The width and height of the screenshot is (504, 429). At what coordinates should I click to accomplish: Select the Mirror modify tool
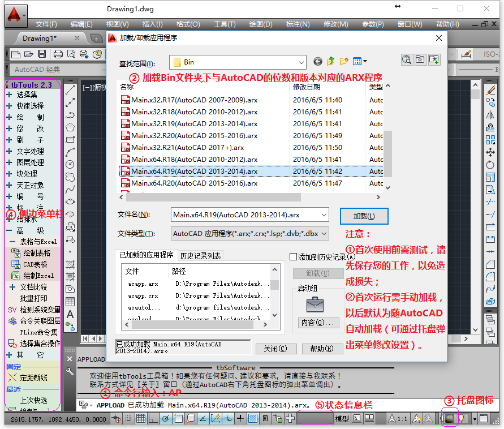[490, 115]
